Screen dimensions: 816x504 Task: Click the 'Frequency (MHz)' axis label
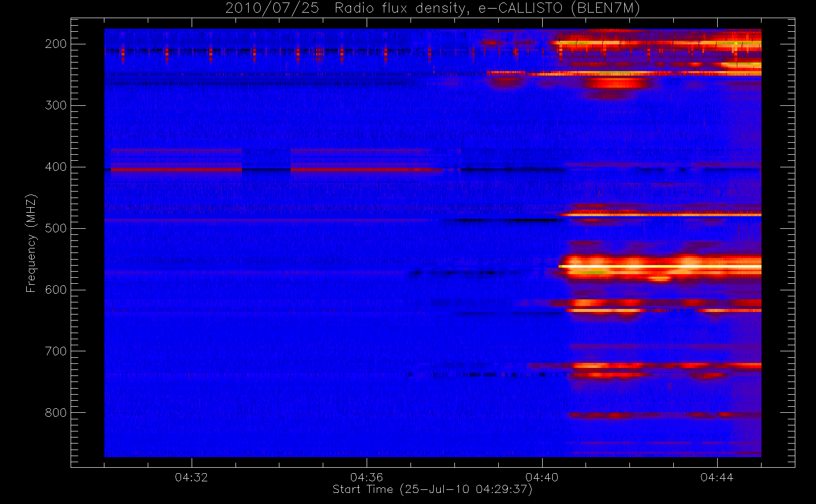point(31,243)
